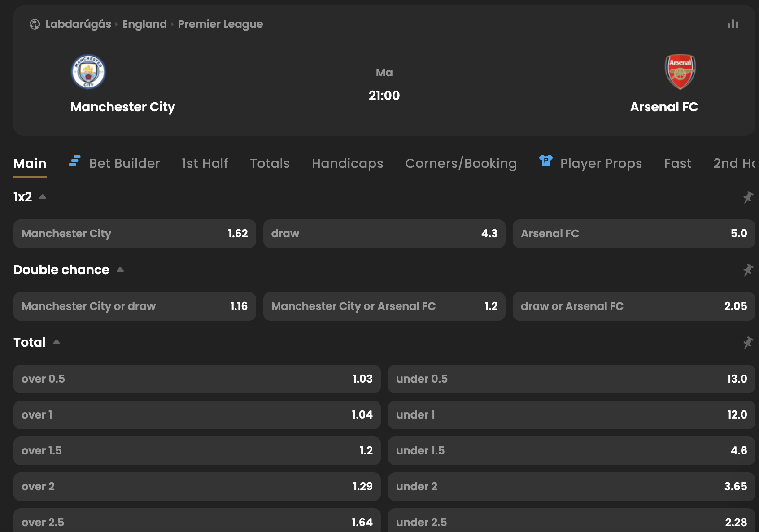The height and width of the screenshot is (532, 759).
Task: Go to England breadcrumb
Action: coord(144,24)
